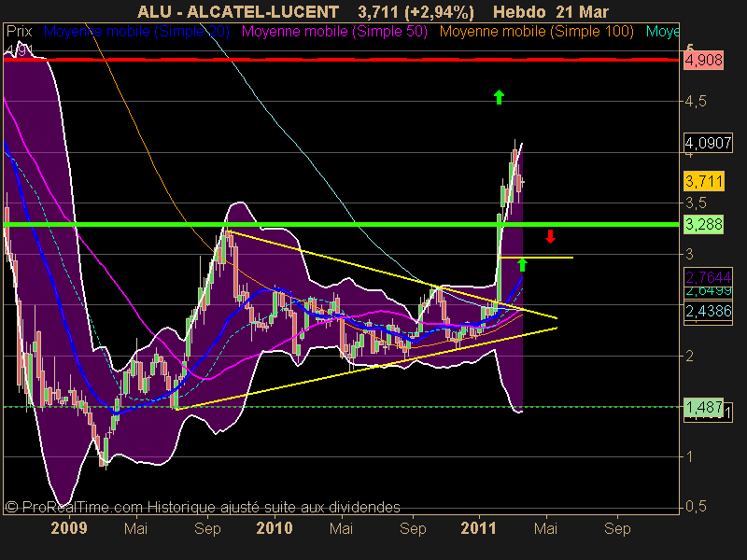Click the red 4,908 price label

coord(704,61)
